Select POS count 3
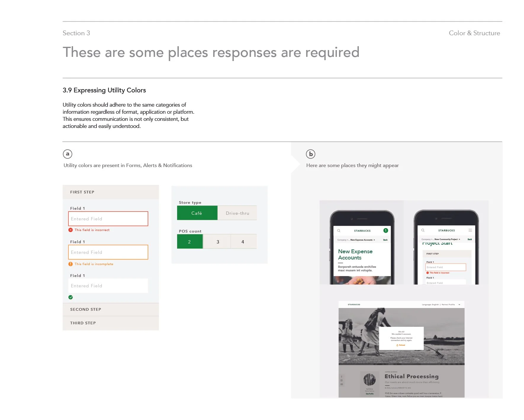This screenshot has width=524, height=420. click(218, 242)
